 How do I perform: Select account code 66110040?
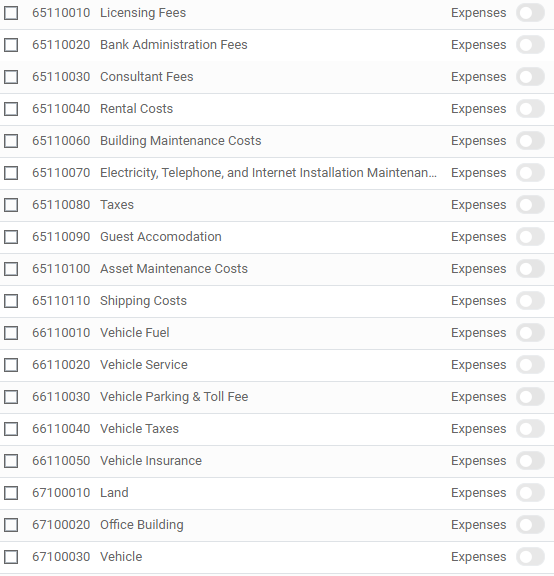tap(61, 429)
